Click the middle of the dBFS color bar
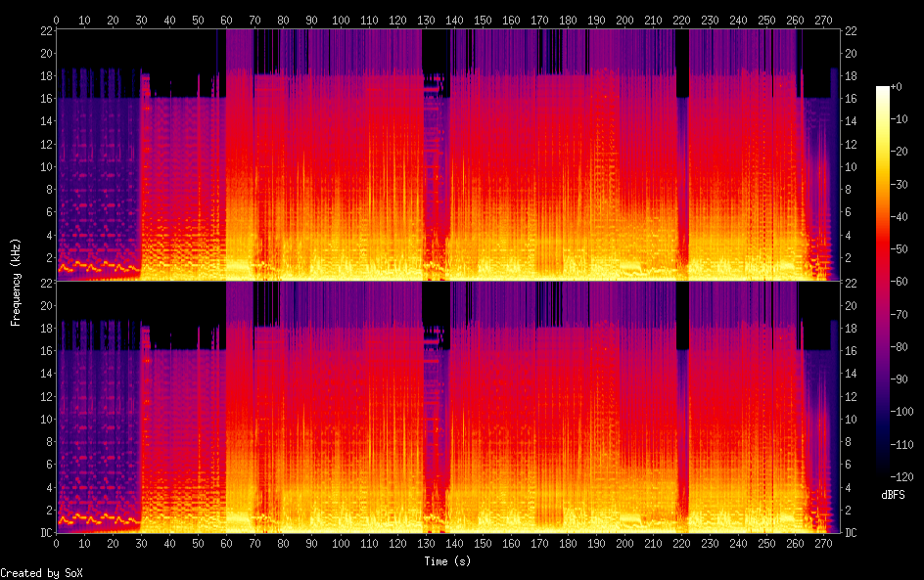 [x=883, y=284]
